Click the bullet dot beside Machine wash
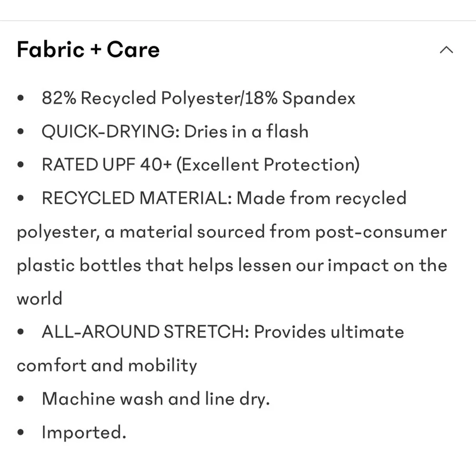This screenshot has height=476, width=476. click(x=20, y=398)
